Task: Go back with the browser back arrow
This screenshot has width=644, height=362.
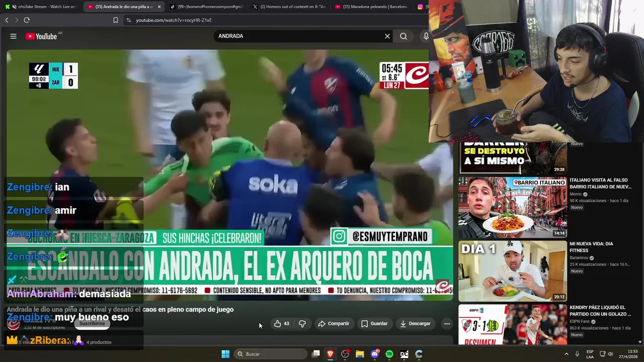Action: coord(7,20)
